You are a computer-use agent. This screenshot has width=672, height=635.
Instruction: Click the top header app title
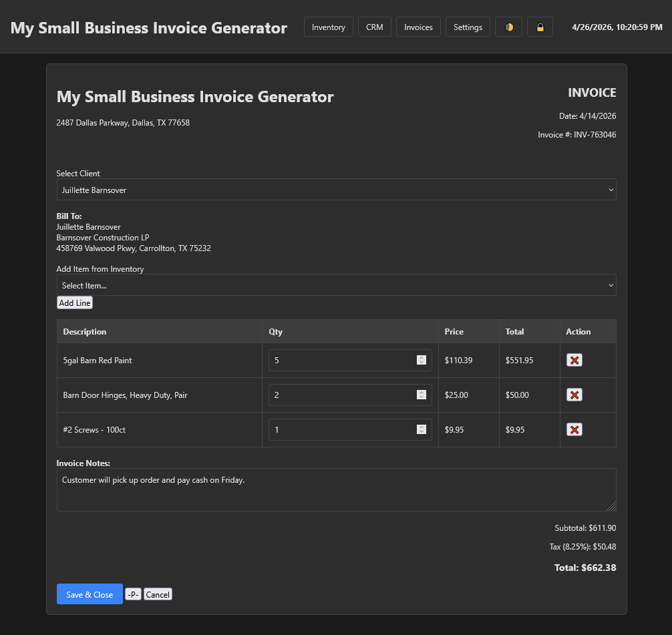(149, 28)
